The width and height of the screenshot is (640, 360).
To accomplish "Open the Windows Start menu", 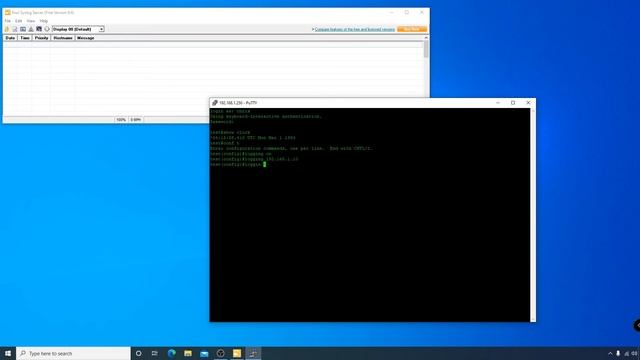I will point(8,353).
